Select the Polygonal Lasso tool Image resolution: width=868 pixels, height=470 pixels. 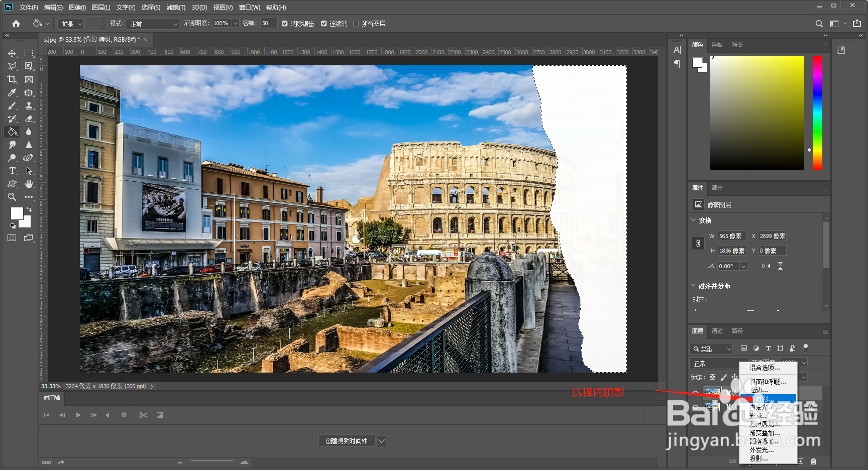(x=12, y=66)
